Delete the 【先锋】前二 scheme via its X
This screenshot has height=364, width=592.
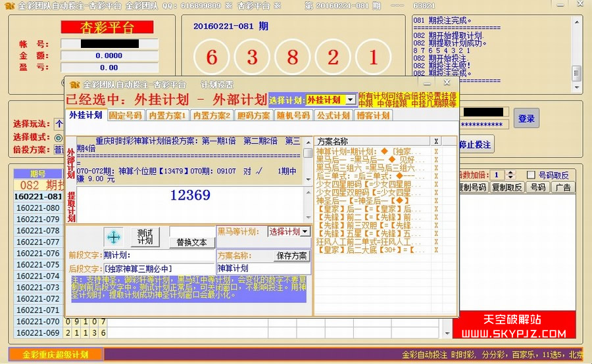[436, 217]
